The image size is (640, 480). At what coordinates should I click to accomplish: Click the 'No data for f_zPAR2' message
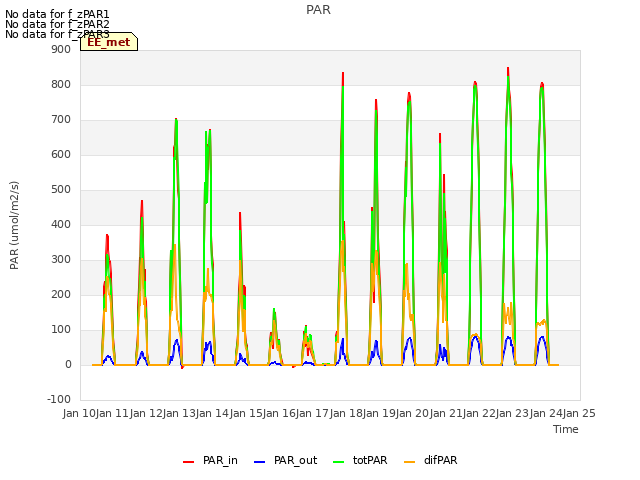coord(57,24)
